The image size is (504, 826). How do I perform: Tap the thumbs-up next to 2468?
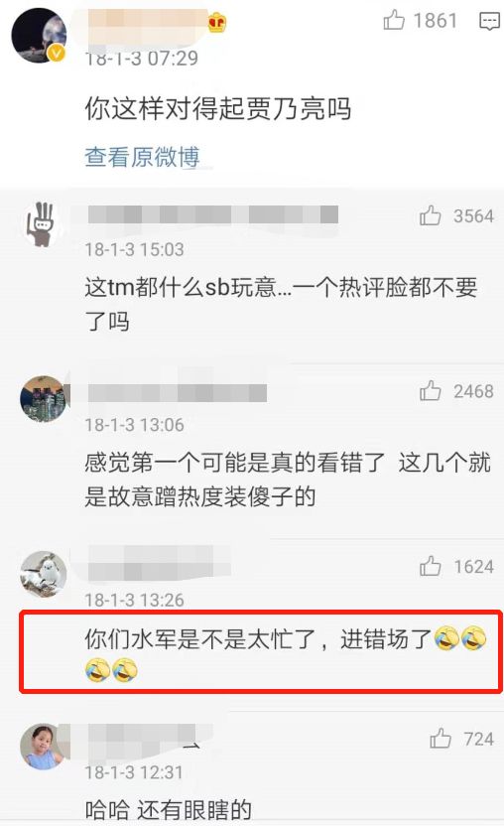click(430, 391)
